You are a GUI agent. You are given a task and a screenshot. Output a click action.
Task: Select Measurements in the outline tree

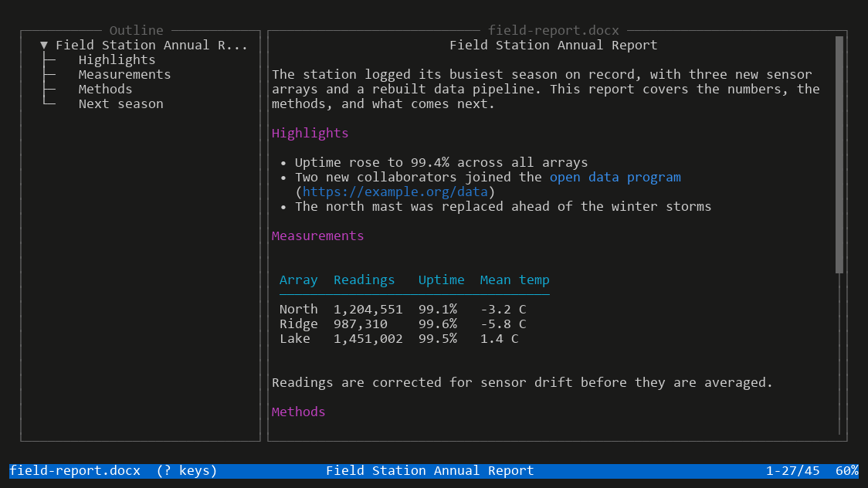pyautogui.click(x=124, y=75)
